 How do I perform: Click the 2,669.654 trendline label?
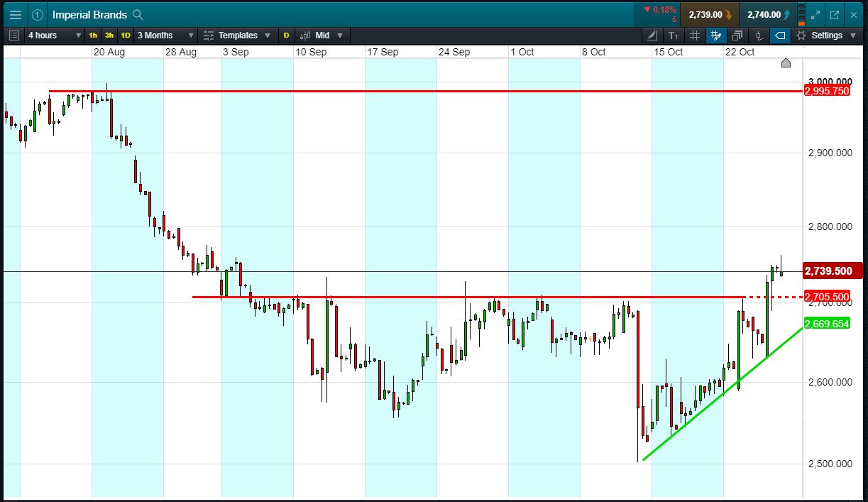pyautogui.click(x=827, y=324)
